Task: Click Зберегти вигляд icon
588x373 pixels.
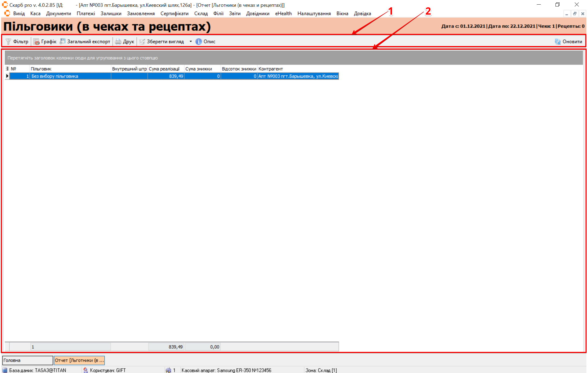Action: (142, 41)
